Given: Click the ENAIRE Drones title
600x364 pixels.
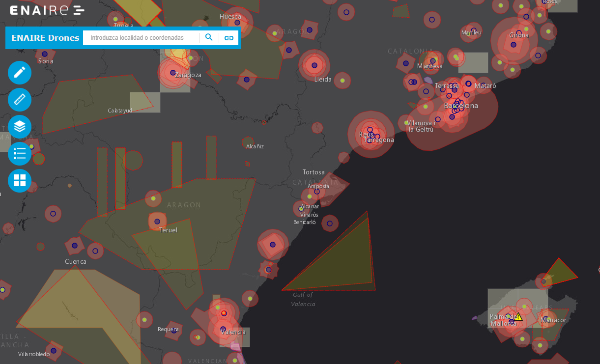Looking at the screenshot, I should click(x=45, y=38).
